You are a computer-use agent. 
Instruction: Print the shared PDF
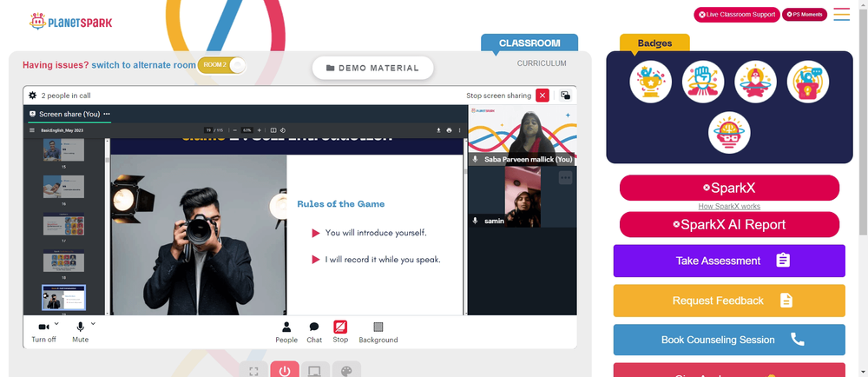pos(449,130)
